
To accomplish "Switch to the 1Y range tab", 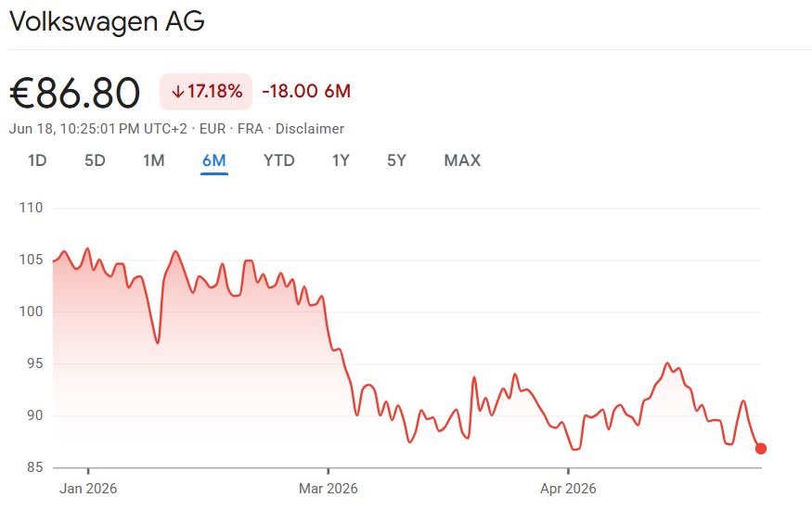I will (x=341, y=160).
